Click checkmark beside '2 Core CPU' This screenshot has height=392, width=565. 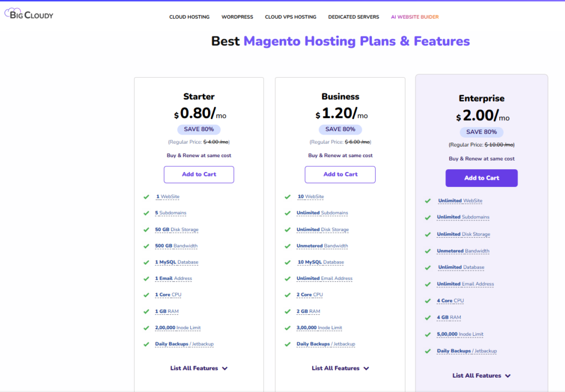point(287,295)
